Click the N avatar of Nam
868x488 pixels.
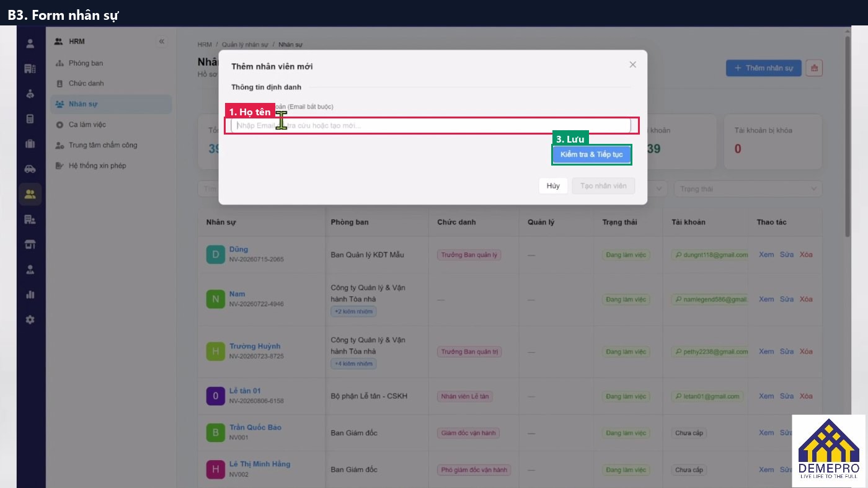click(215, 299)
